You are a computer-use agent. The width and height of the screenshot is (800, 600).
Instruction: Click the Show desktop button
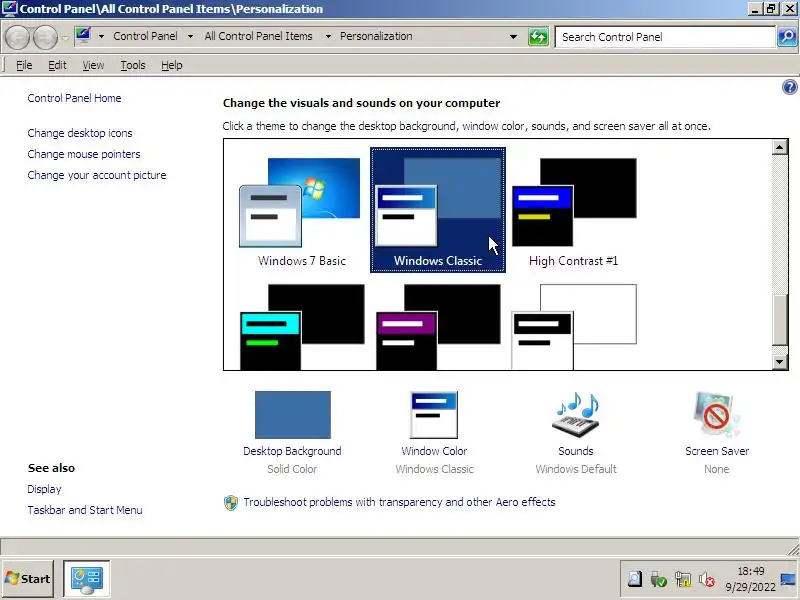tap(788, 579)
